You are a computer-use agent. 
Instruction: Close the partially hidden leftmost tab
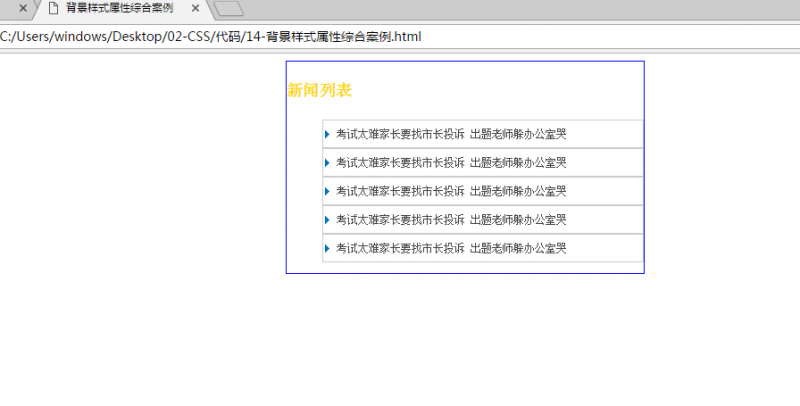(x=23, y=8)
